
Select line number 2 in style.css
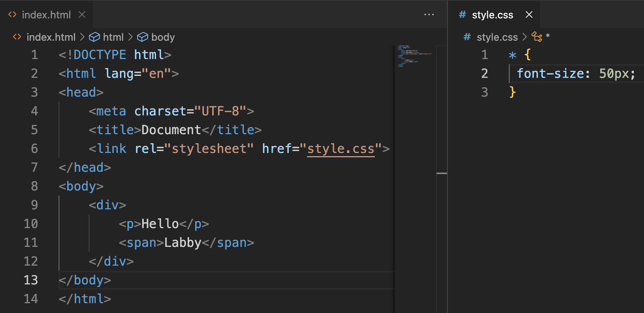tap(485, 74)
